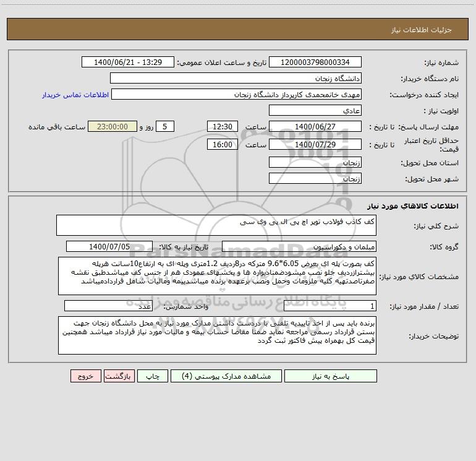The image size is (476, 461).
Task: Click the response deadline date 1400/06/27
Action: [x=315, y=126]
